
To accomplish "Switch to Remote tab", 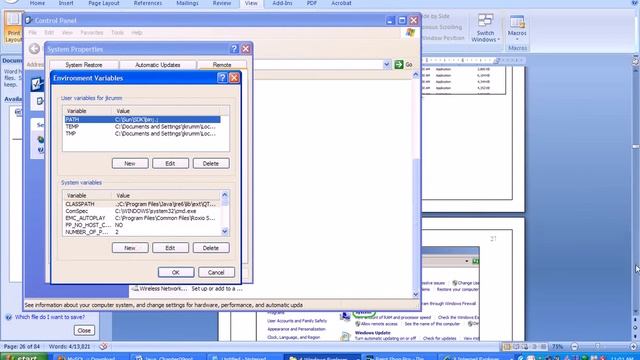I will pos(222,64).
